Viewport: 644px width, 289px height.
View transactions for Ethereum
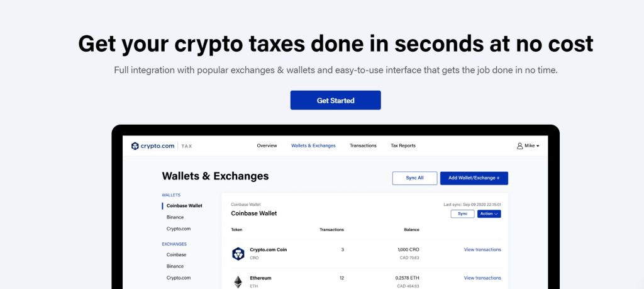(x=482, y=278)
